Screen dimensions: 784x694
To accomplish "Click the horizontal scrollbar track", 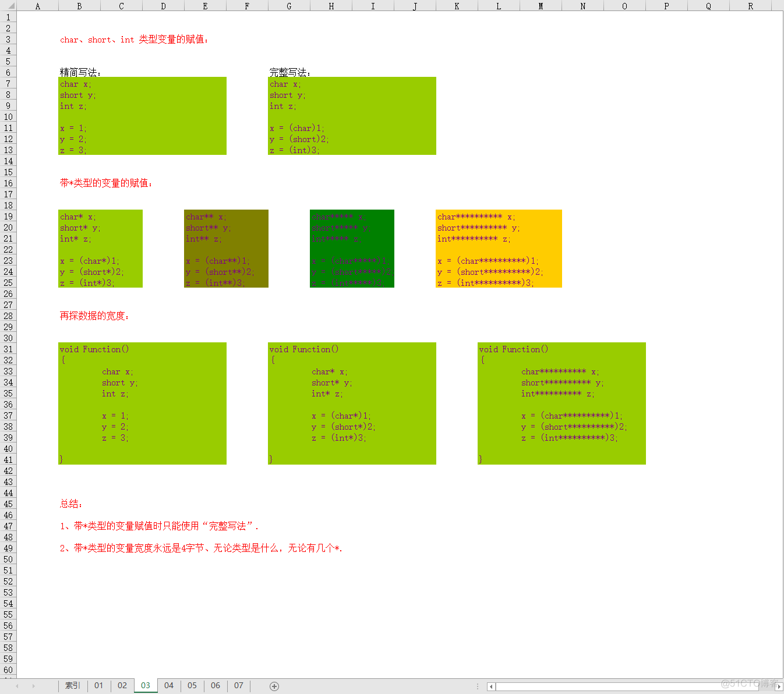I will click(635, 686).
